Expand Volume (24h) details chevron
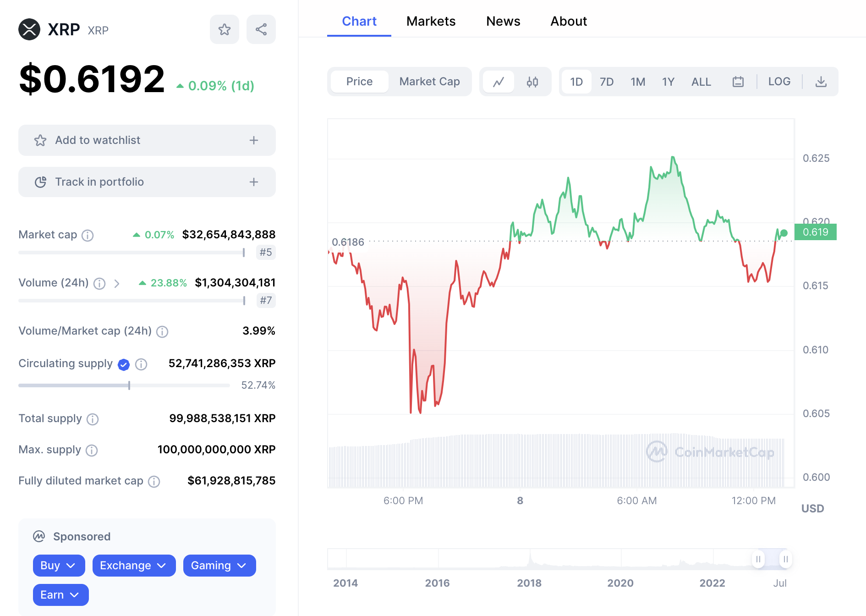The width and height of the screenshot is (866, 616). (x=117, y=284)
